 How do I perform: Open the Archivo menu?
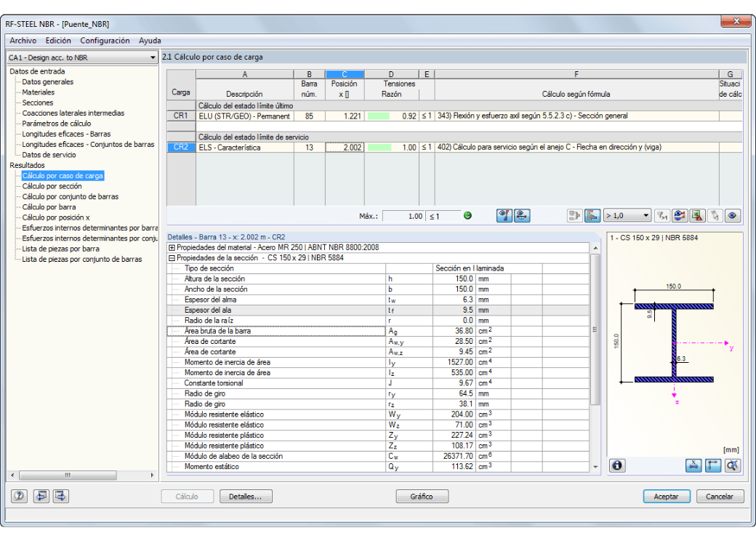point(23,41)
